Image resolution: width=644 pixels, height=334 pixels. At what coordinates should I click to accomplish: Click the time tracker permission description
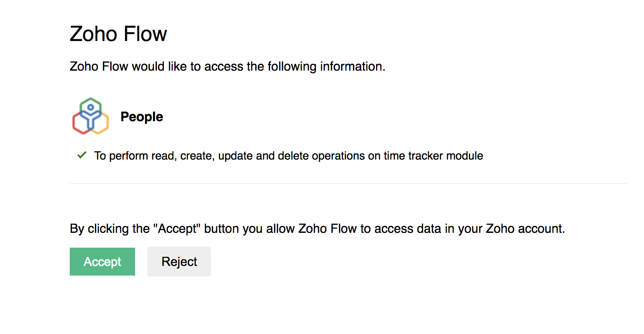coord(288,156)
